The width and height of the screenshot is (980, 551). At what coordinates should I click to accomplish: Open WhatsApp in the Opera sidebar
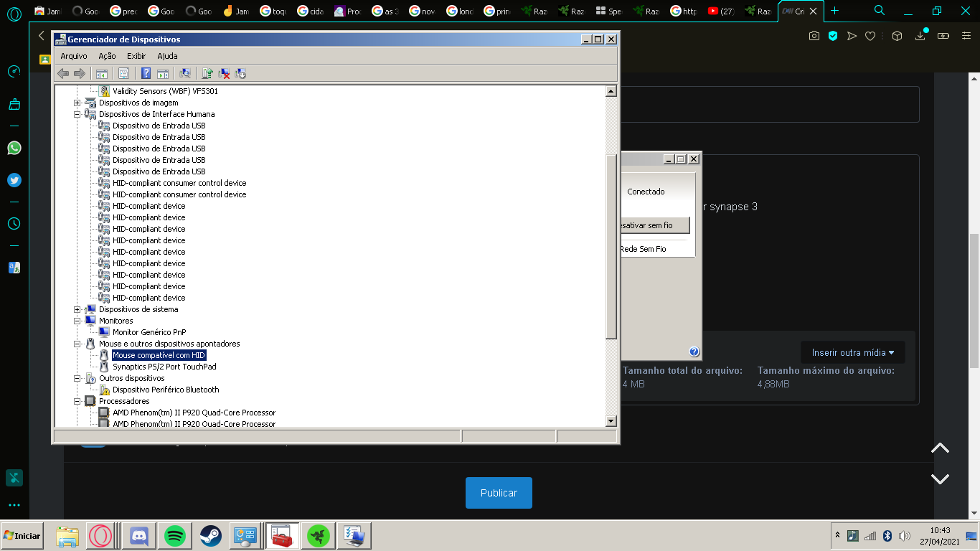tap(14, 148)
